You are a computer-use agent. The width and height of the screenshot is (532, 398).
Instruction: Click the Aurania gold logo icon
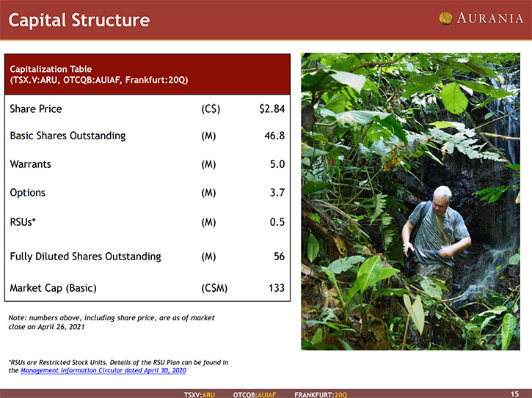(x=446, y=18)
